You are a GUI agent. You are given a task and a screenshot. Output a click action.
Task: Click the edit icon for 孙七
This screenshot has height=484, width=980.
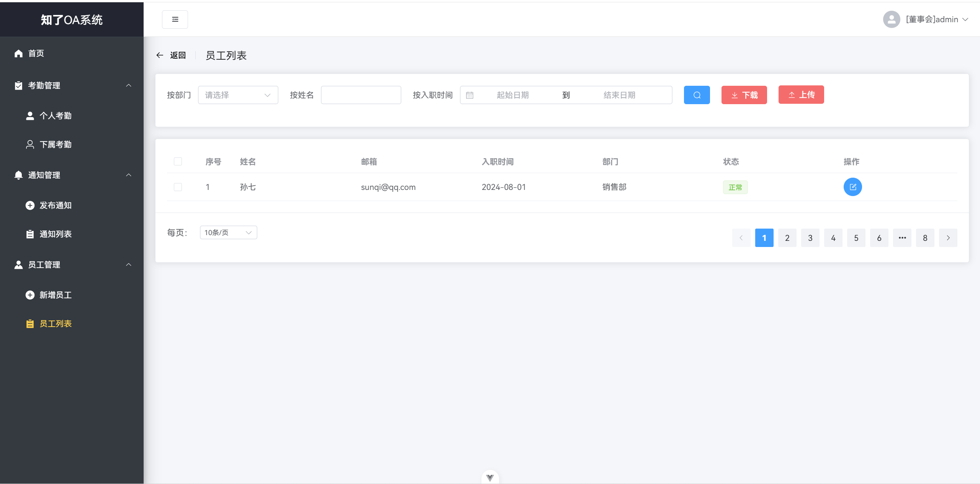[852, 187]
